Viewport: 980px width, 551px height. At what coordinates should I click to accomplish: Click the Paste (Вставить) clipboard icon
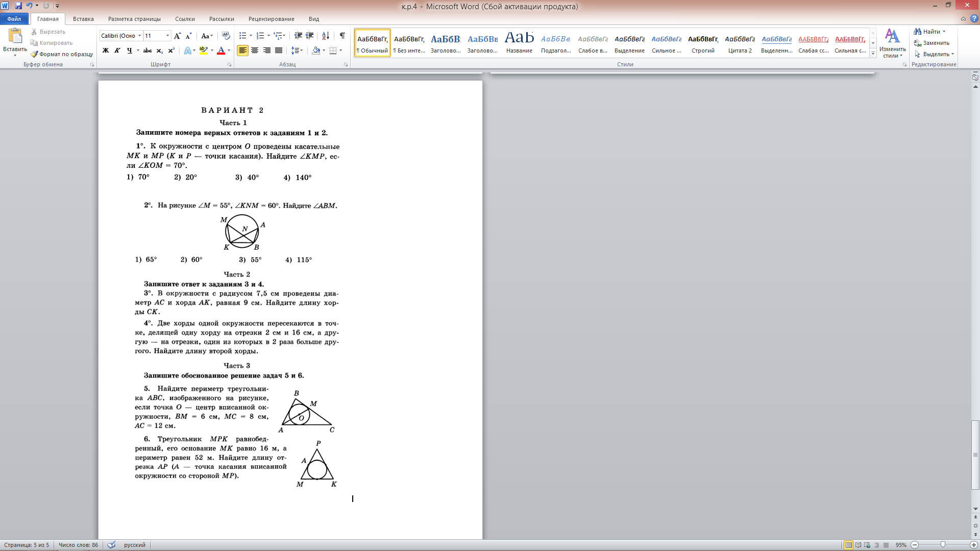click(15, 36)
